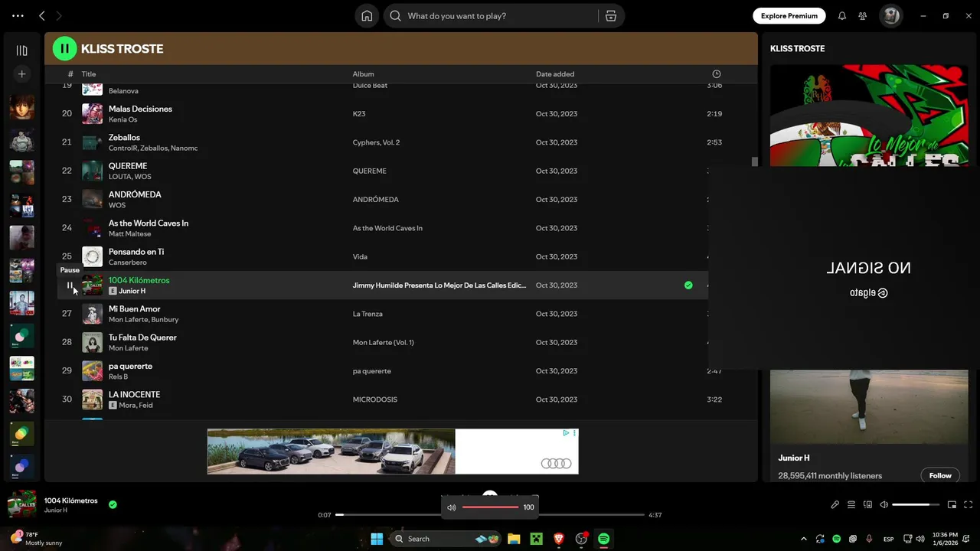Mute using popup speaker icon
Image resolution: width=980 pixels, height=551 pixels.
tap(451, 507)
